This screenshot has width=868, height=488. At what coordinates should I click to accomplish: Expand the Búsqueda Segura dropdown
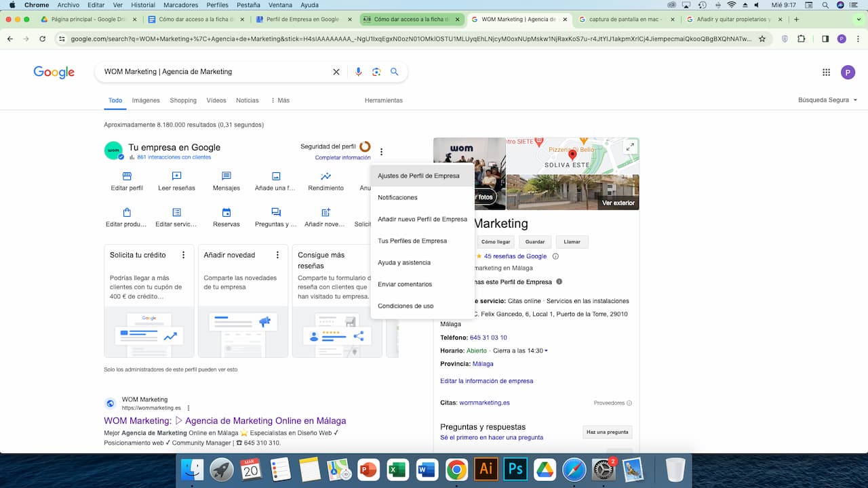click(x=827, y=100)
